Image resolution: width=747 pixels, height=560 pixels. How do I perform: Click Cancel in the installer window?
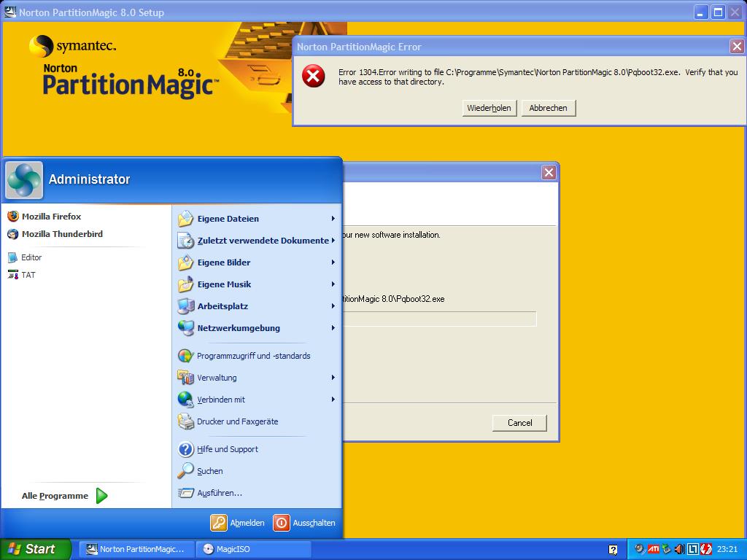pos(519,423)
